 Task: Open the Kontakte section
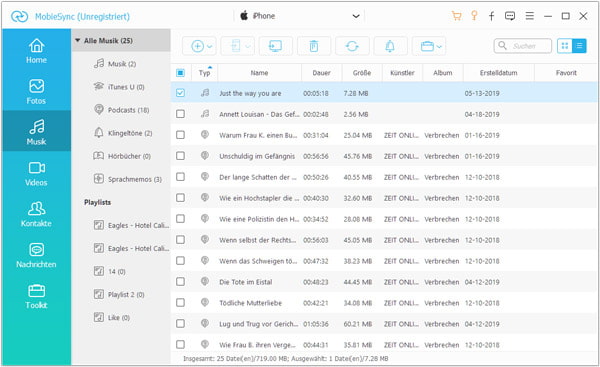[x=36, y=214]
